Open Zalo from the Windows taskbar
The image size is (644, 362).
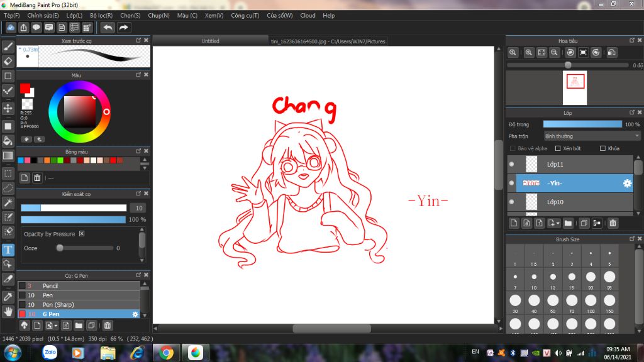tap(50, 352)
